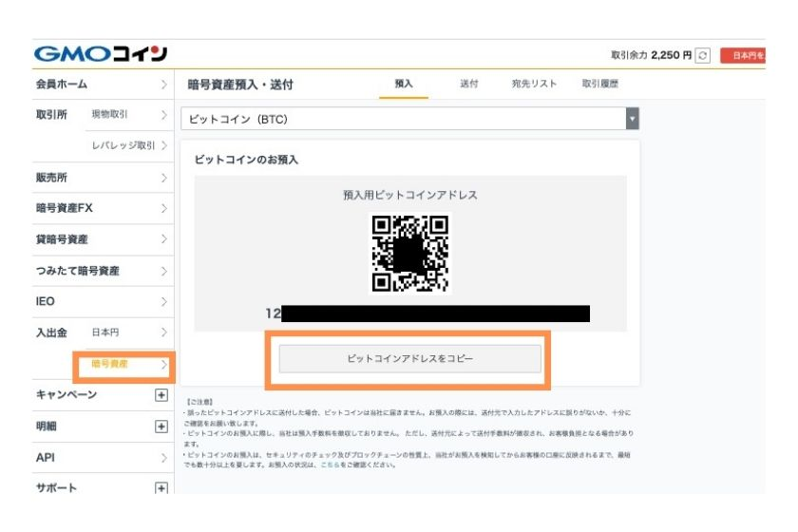
Task: Click the API chevron arrow
Action: pos(163,458)
